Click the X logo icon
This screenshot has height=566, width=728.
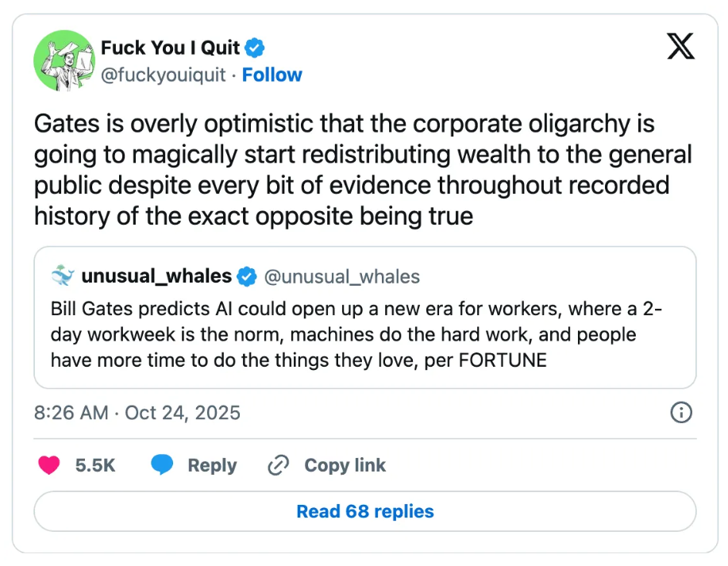tap(680, 47)
